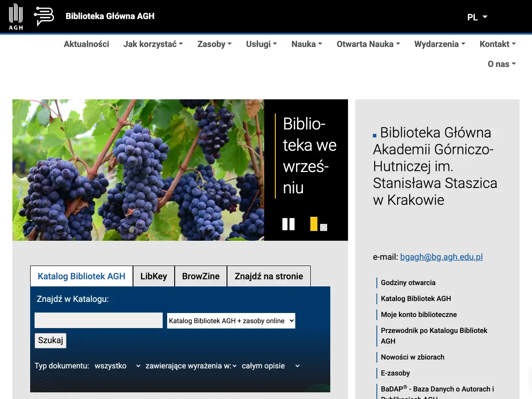Expand the Kontakt menu

click(x=498, y=44)
